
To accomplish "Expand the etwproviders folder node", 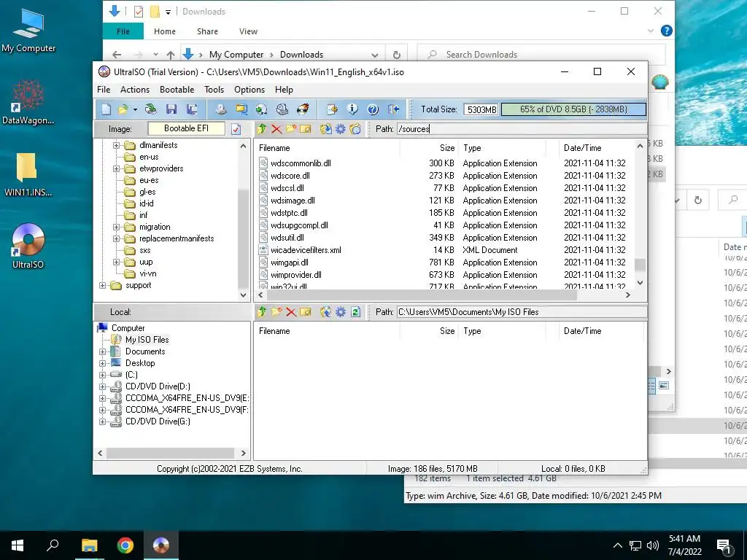I will click(116, 168).
